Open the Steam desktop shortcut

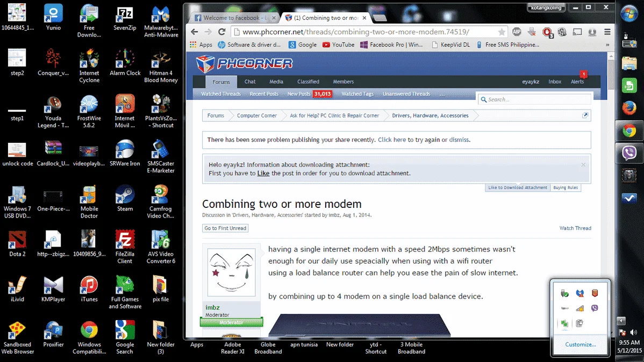(125, 198)
